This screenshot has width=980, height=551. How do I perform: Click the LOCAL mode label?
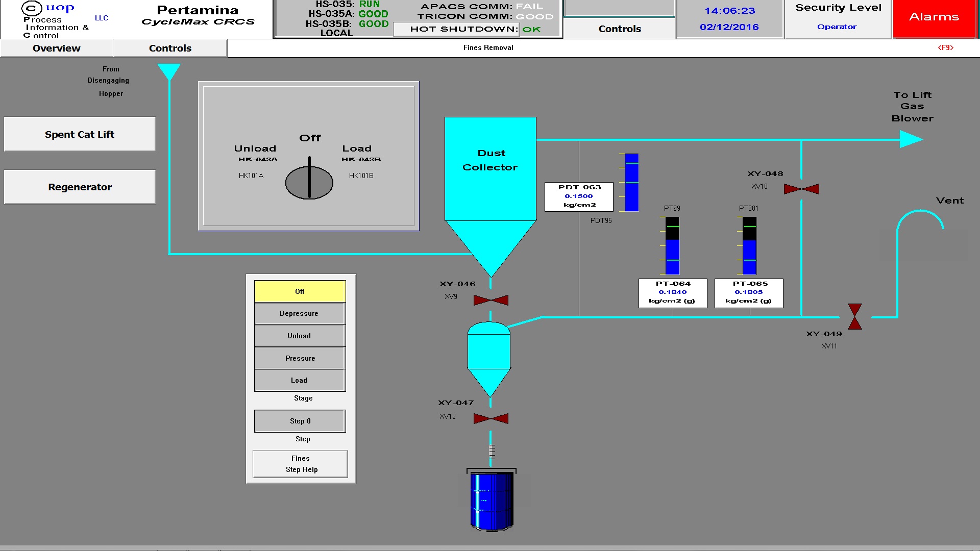tap(336, 33)
